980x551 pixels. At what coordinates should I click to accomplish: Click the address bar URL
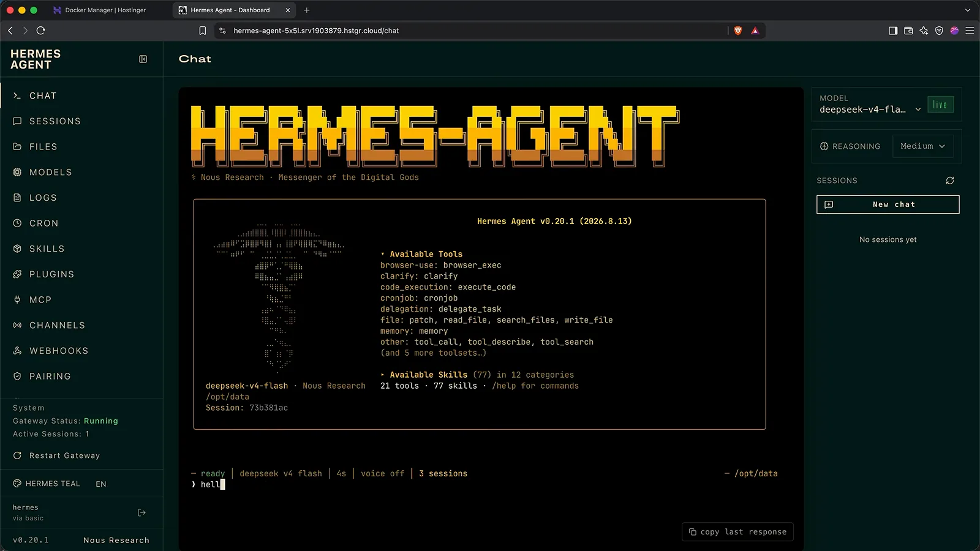click(x=316, y=31)
